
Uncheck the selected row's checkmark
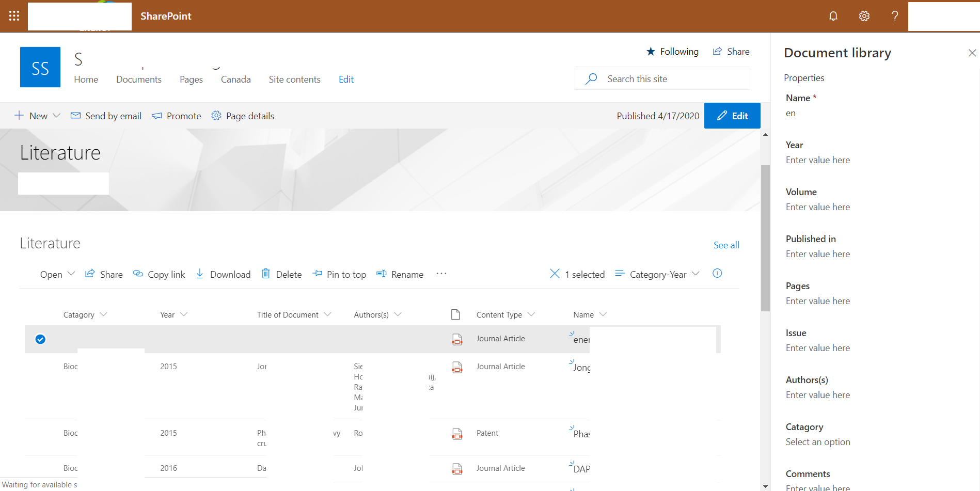40,339
